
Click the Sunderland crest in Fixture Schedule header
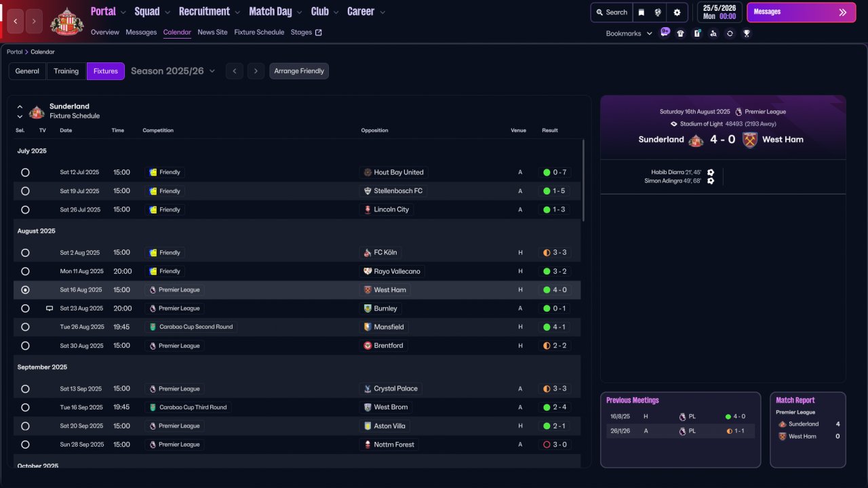(37, 111)
